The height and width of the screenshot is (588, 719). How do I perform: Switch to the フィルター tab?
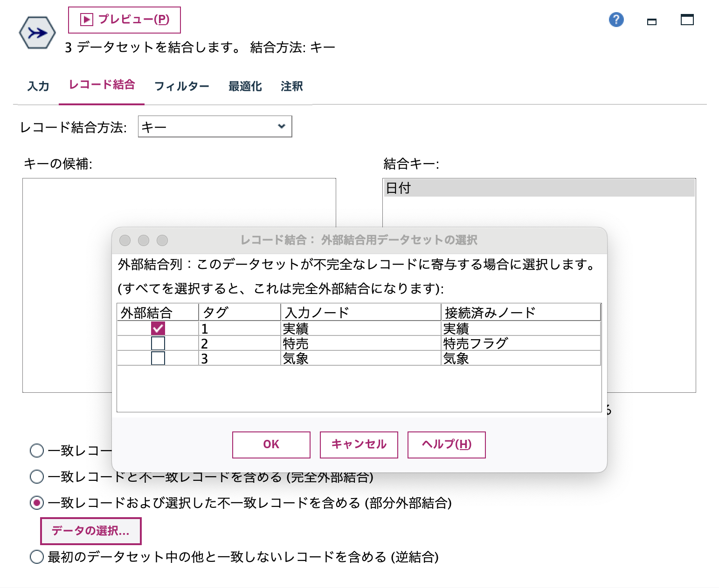click(x=182, y=86)
